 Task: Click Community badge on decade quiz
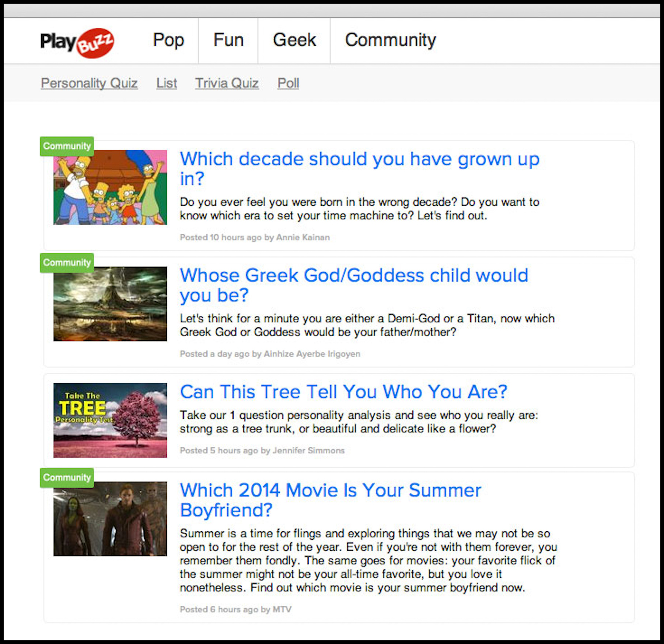point(67,146)
